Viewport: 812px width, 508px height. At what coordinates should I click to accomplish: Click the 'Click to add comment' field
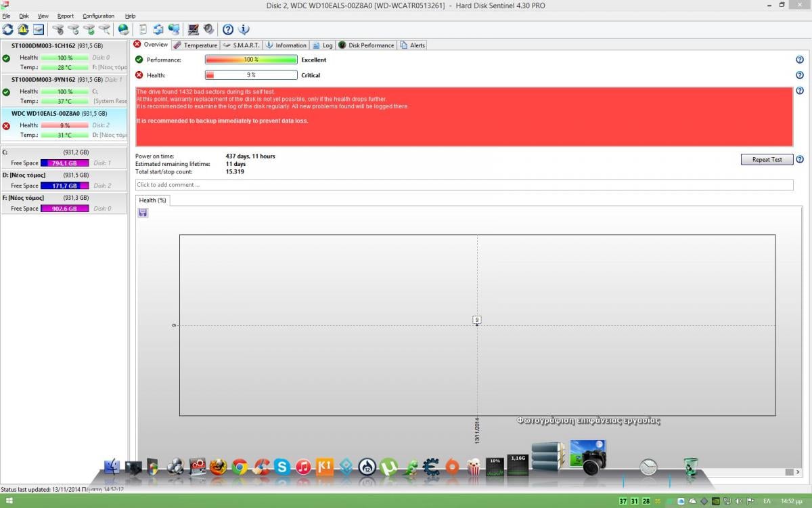464,185
